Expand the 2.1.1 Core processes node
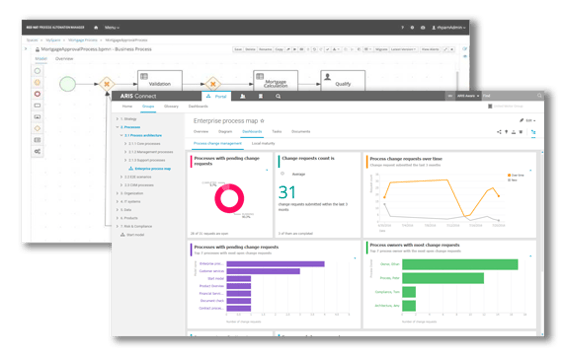This screenshot has width=563, height=361. click(x=125, y=144)
